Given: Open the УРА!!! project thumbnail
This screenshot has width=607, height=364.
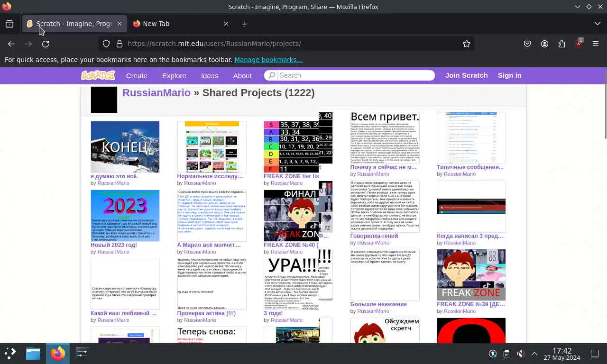Looking at the screenshot, I should [x=291, y=284].
